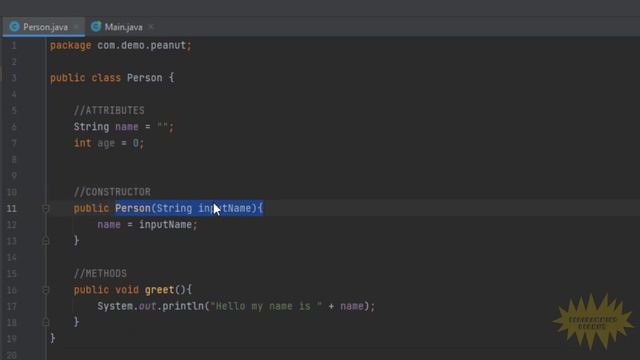Click line number 3 in the gutter
640x360 pixels.
click(x=14, y=78)
